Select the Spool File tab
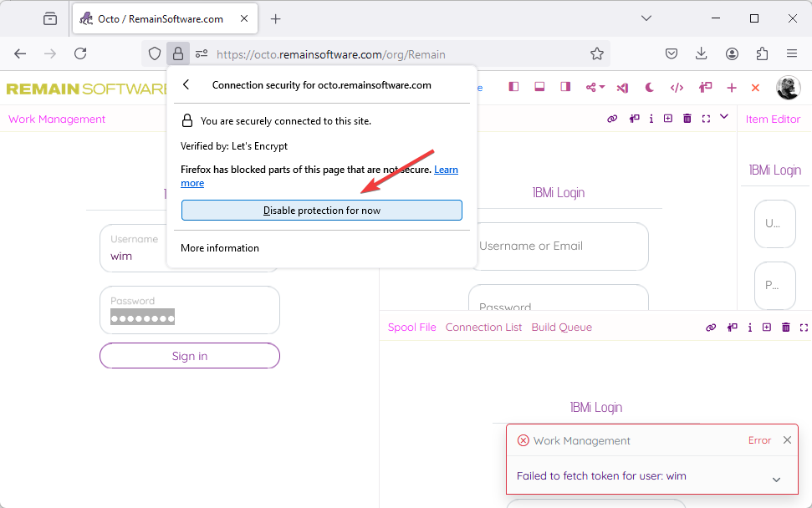The width and height of the screenshot is (812, 508). coord(412,328)
